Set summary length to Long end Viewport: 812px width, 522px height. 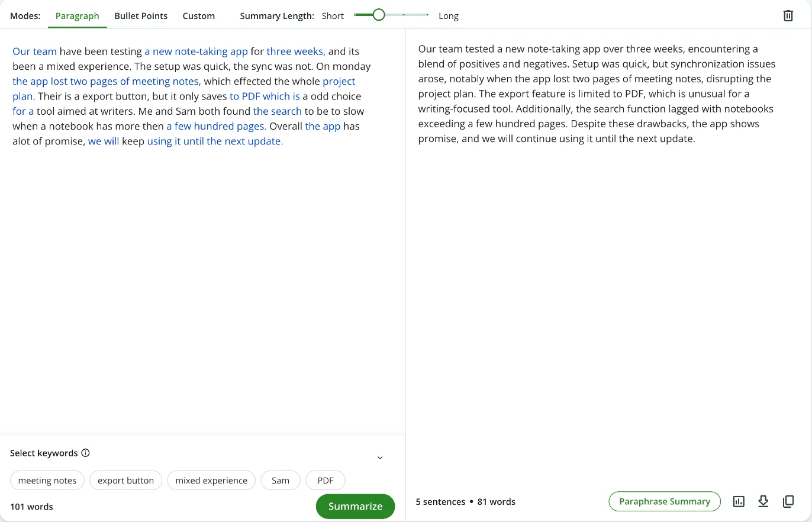click(427, 15)
